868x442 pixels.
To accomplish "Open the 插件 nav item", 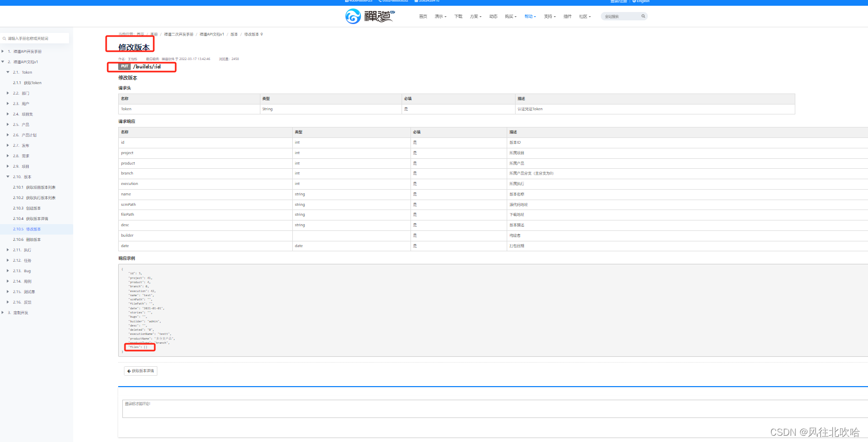I will pyautogui.click(x=567, y=17).
